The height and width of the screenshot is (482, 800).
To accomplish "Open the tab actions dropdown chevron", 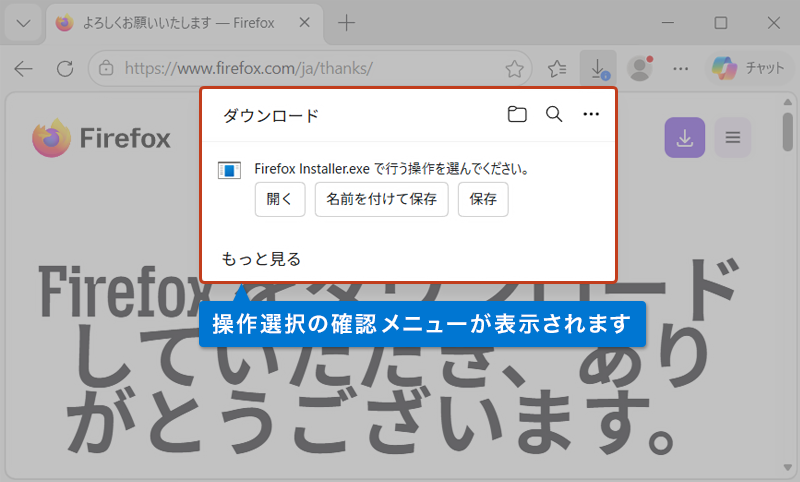I will [23, 23].
